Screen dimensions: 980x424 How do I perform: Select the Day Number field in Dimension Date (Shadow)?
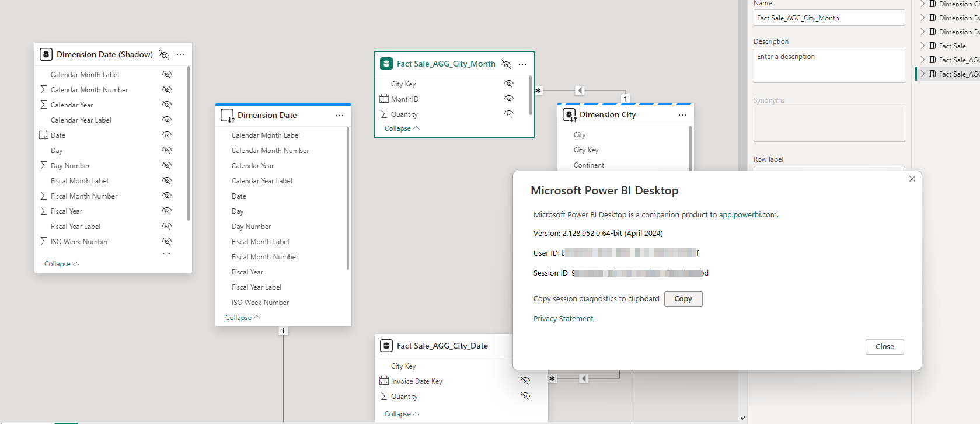point(70,166)
